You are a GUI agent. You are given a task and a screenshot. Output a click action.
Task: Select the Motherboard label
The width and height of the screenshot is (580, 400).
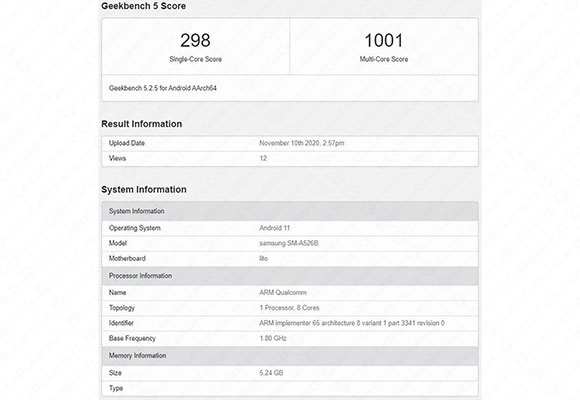tap(127, 258)
